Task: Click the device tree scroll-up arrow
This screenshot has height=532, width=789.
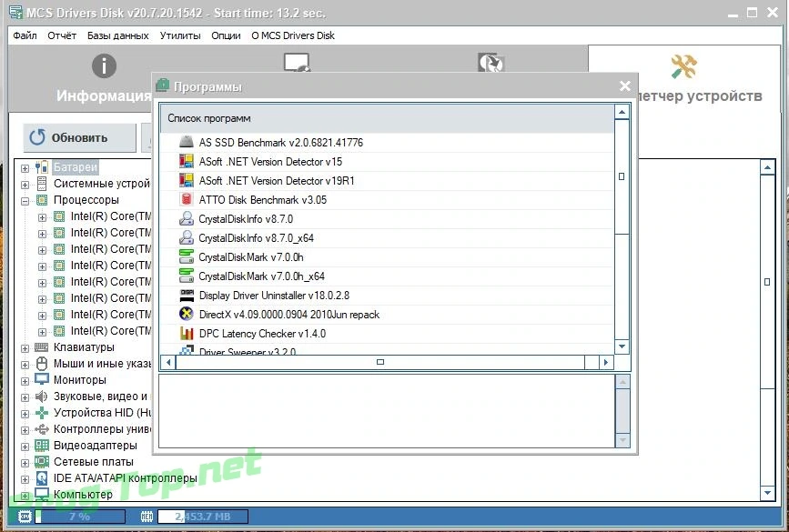Action: (x=767, y=167)
